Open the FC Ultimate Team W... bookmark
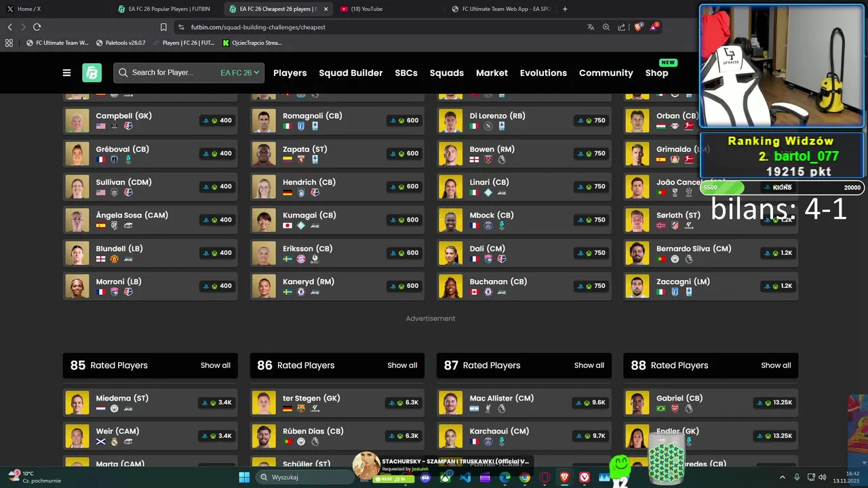868x488 pixels. [x=57, y=43]
